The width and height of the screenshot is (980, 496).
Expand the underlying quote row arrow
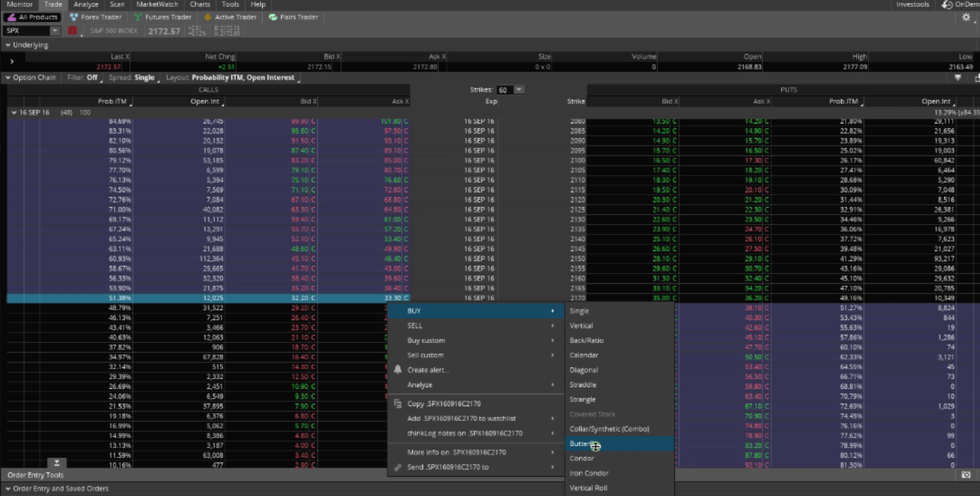tap(12, 61)
